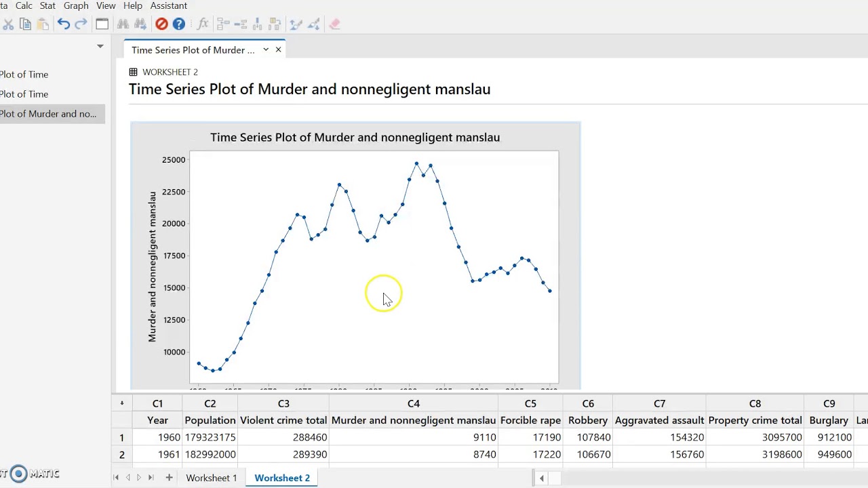The width and height of the screenshot is (868, 488).
Task: Select row header 1
Action: (x=122, y=438)
